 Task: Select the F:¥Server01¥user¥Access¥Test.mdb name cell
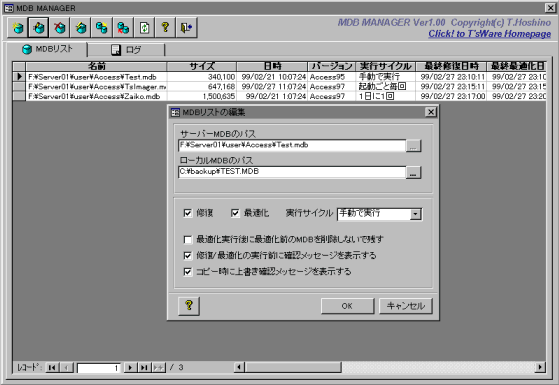click(x=96, y=77)
